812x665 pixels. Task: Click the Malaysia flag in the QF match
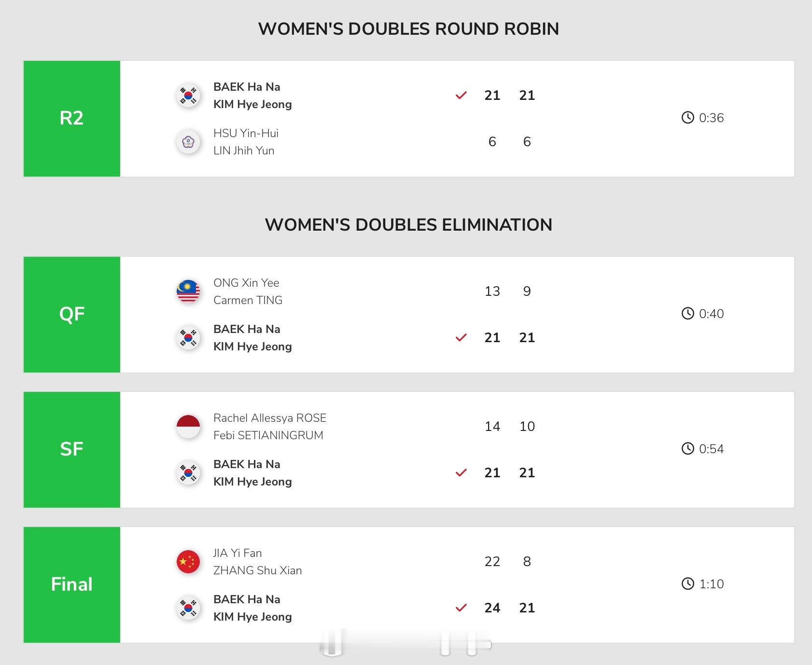point(188,291)
